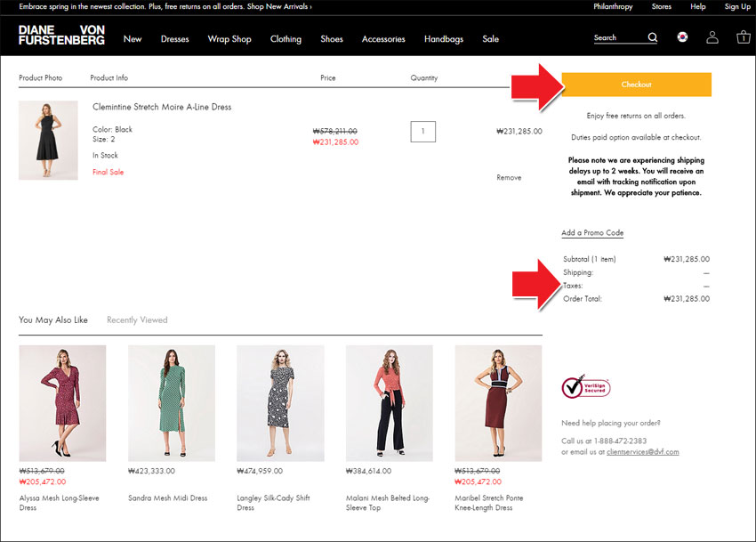Click the search magnifier icon

(x=652, y=37)
